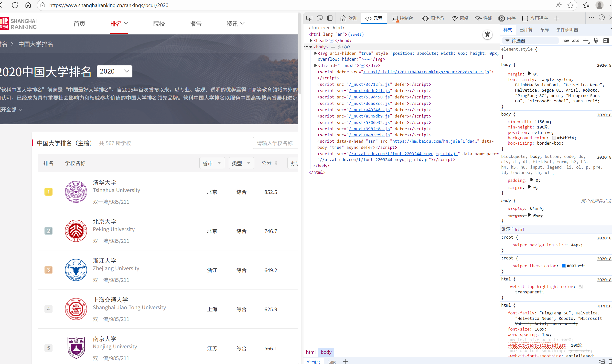Open the _nuxt/3c712f2.js script link

(369, 84)
